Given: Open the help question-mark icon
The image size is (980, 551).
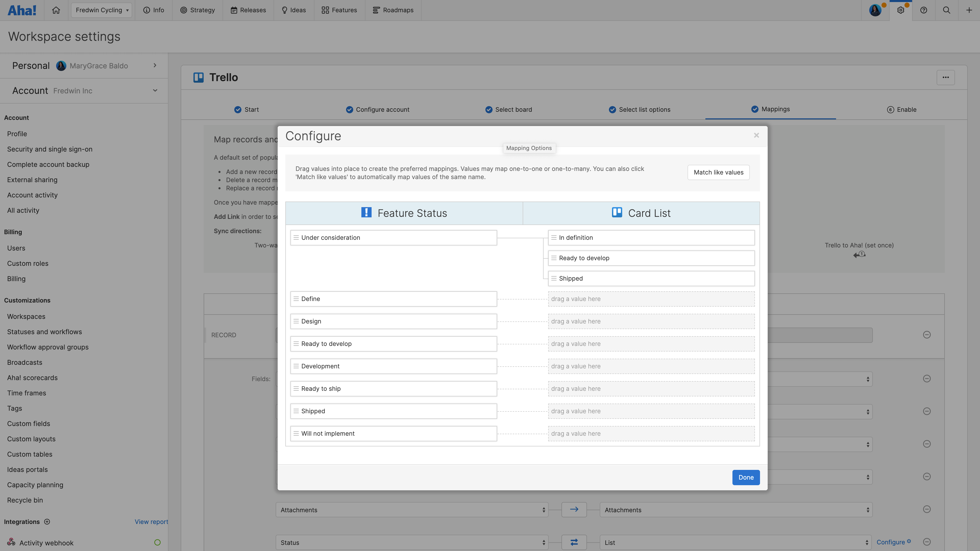Looking at the screenshot, I should 924,10.
